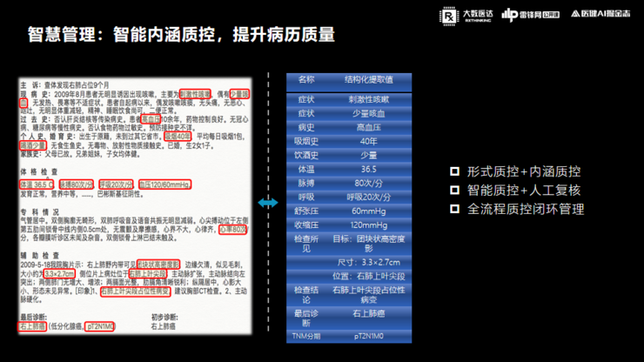Click bullet text 智能质控+人工复核
This screenshot has width=644, height=362.
(524, 191)
